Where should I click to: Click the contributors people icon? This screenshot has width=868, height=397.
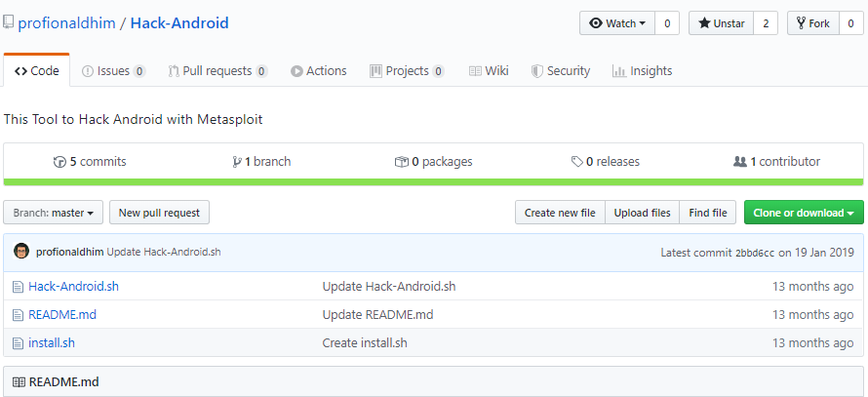pyautogui.click(x=739, y=162)
